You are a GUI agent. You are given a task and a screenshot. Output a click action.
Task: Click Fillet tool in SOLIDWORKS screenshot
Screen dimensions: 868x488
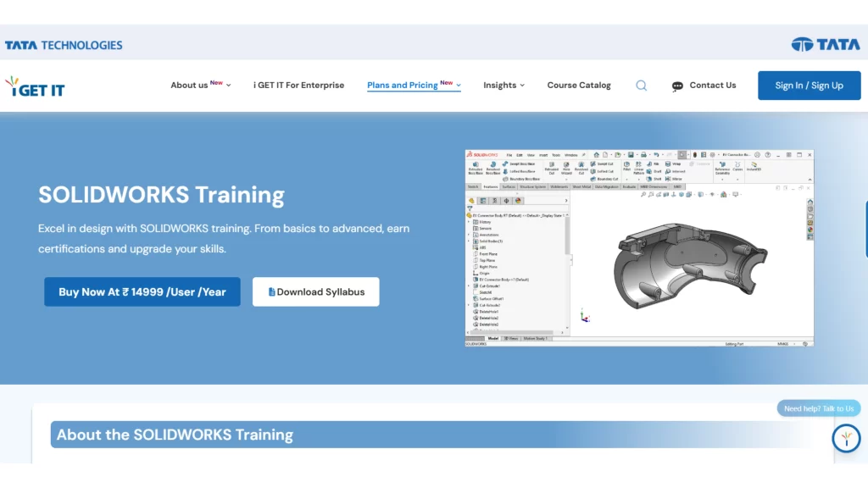point(626,166)
